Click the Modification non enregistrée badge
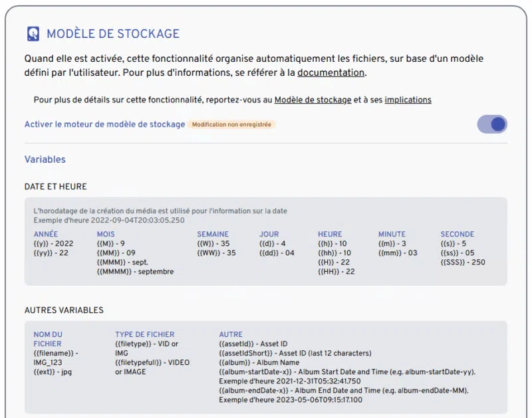This screenshot has width=532, height=418. [x=231, y=124]
